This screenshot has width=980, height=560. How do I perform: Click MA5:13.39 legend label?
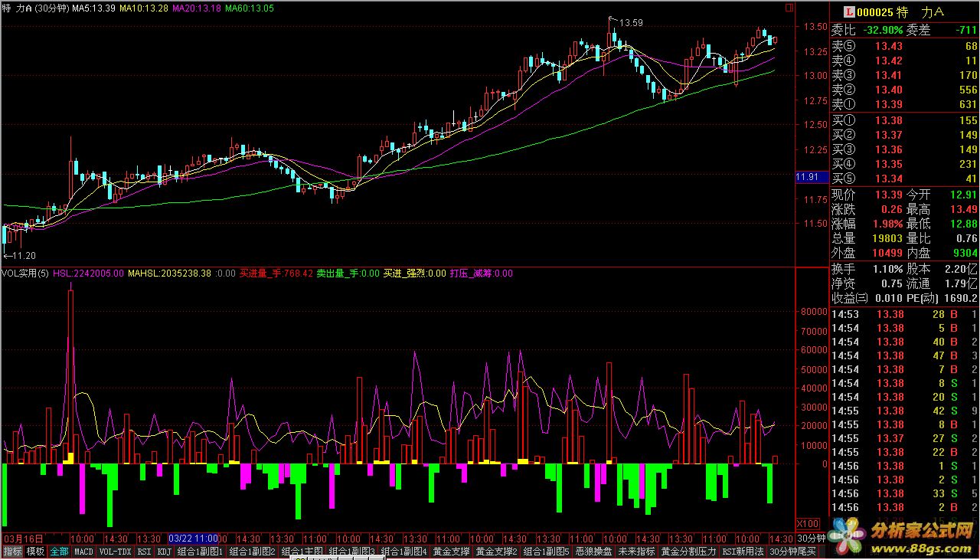point(94,8)
